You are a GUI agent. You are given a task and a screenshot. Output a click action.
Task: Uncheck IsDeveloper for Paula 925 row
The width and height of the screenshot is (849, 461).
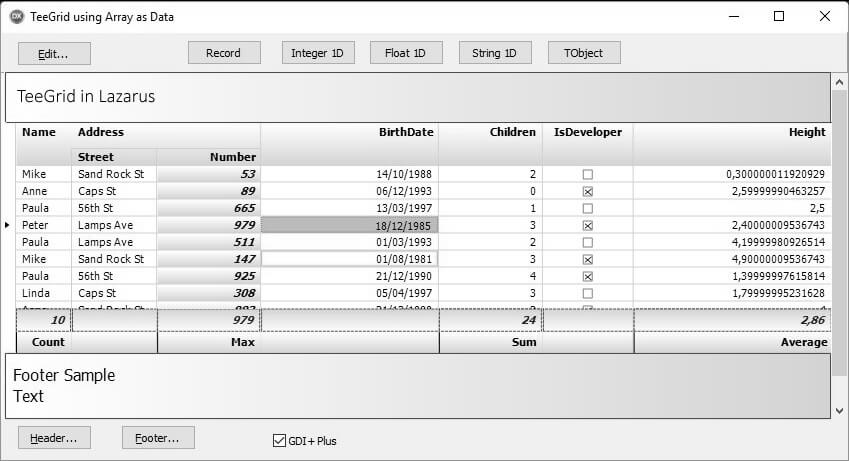coord(587,276)
